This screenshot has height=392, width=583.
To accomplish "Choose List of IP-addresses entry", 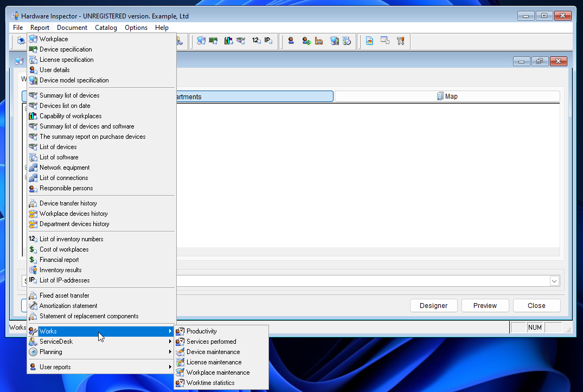I will click(101, 280).
